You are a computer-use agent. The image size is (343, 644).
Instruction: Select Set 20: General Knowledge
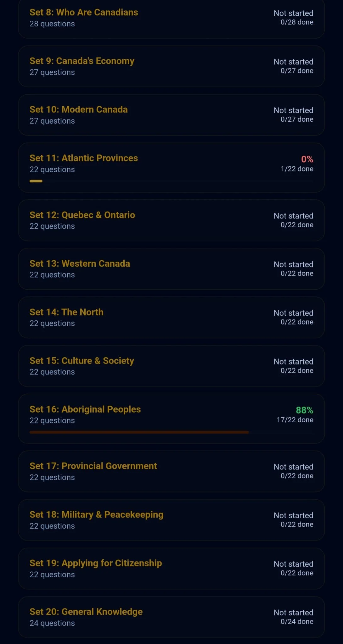click(x=171, y=617)
